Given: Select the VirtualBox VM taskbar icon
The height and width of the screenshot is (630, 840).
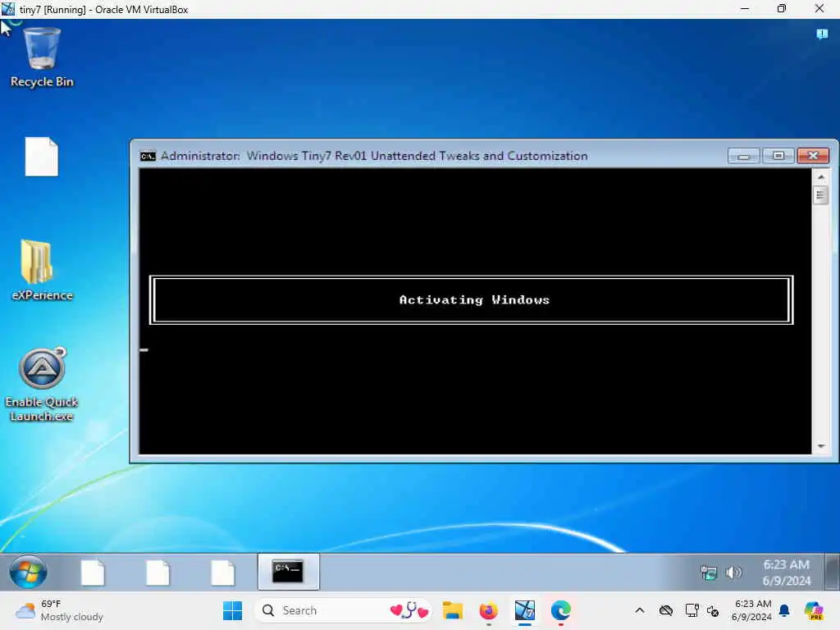Looking at the screenshot, I should pyautogui.click(x=525, y=610).
